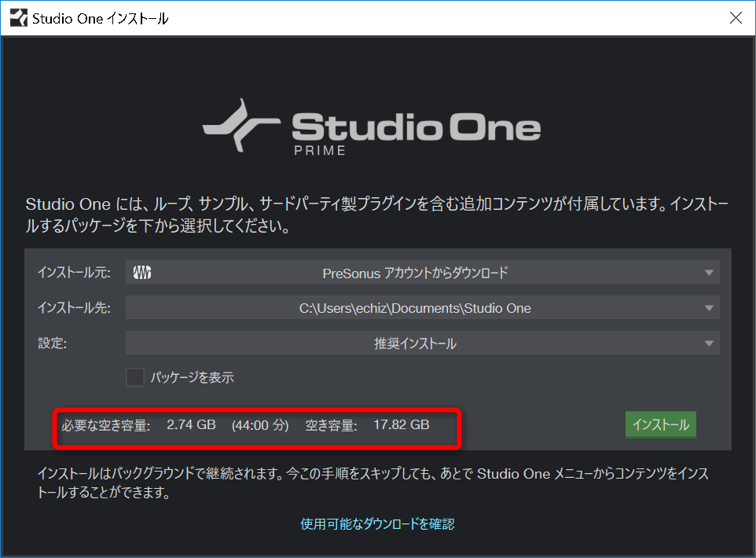The height and width of the screenshot is (558, 756).
Task: Enable the パッケージを表示 checkbox
Action: click(134, 377)
